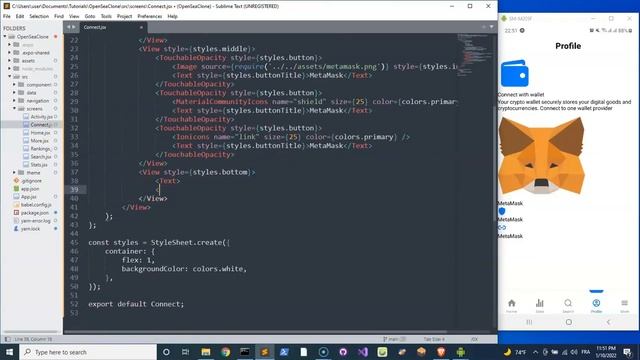
Task: Open Chrome from the taskbar
Action: click(x=225, y=352)
